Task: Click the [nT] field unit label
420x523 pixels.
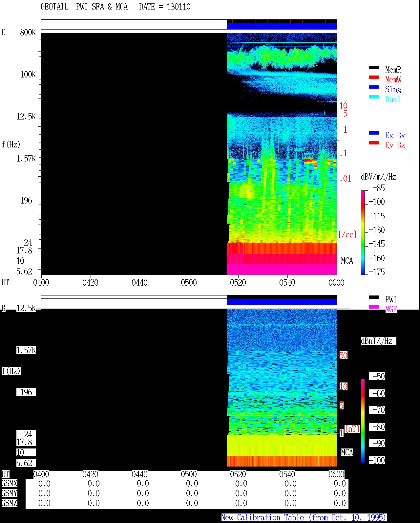Action: pyautogui.click(x=352, y=429)
